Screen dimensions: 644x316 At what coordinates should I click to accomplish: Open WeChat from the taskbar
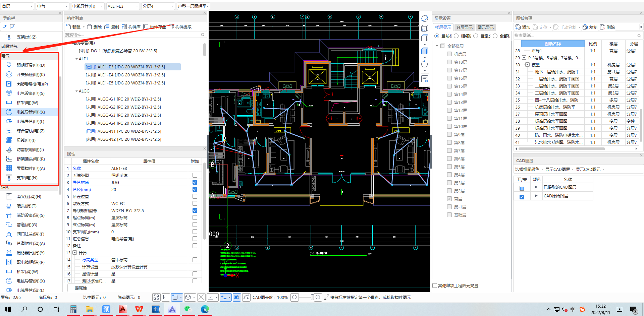[x=188, y=309]
